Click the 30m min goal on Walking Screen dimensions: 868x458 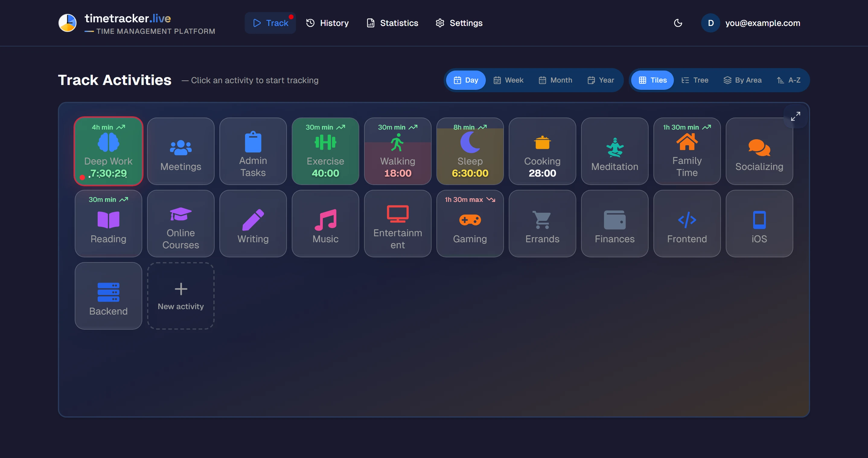click(397, 127)
